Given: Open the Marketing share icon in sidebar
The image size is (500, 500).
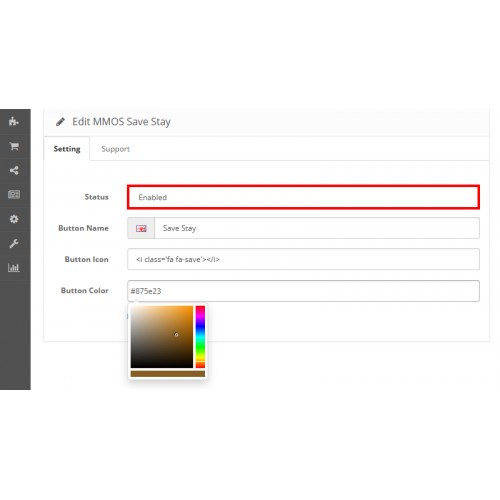Looking at the screenshot, I should click(x=14, y=170).
